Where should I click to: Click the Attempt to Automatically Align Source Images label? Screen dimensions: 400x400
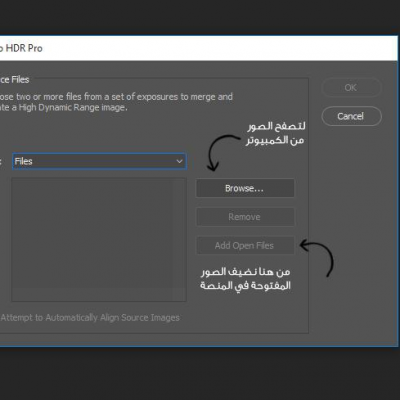tap(90, 318)
